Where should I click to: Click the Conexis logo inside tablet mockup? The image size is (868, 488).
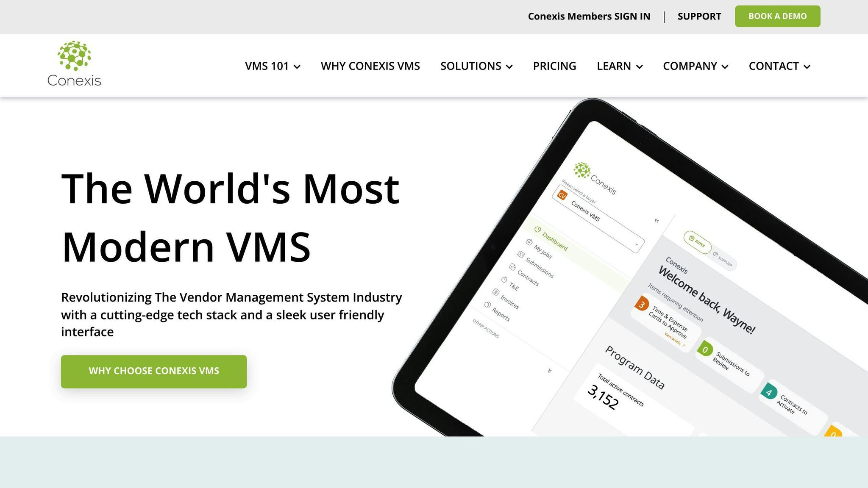595,177
